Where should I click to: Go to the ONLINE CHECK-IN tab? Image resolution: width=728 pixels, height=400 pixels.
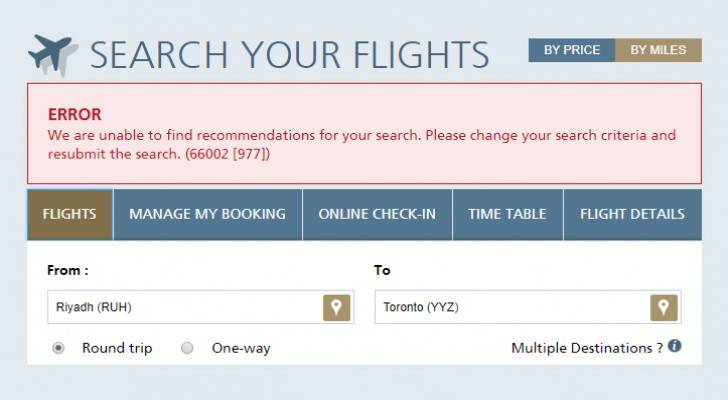pos(377,214)
